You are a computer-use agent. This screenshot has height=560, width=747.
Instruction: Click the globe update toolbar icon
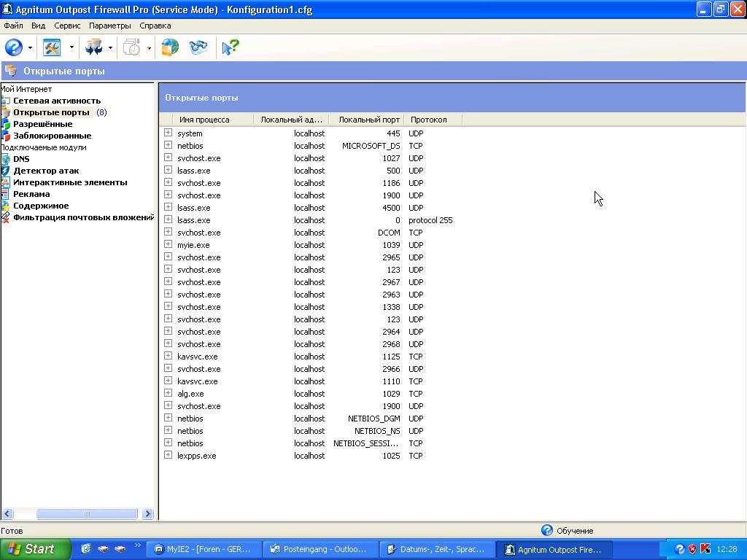point(170,47)
